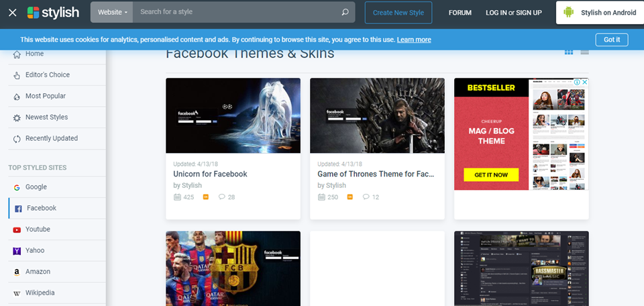The image size is (644, 306).
Task: Dismiss cookie banner with Got it
Action: (612, 40)
